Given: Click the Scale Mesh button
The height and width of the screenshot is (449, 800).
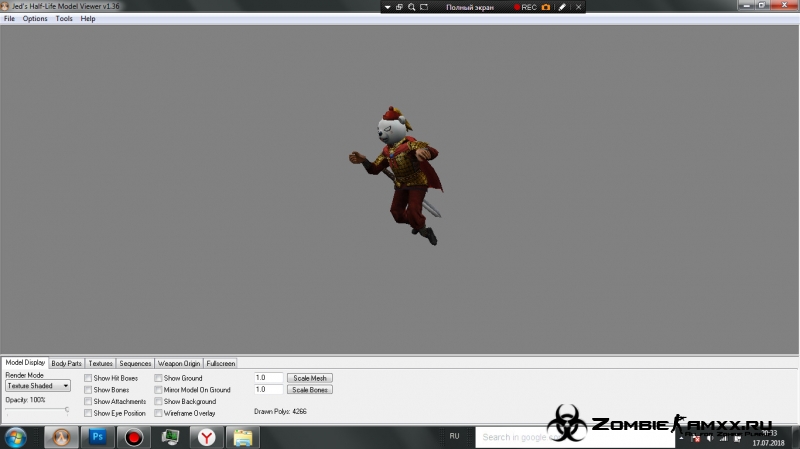Looking at the screenshot, I should (x=310, y=378).
